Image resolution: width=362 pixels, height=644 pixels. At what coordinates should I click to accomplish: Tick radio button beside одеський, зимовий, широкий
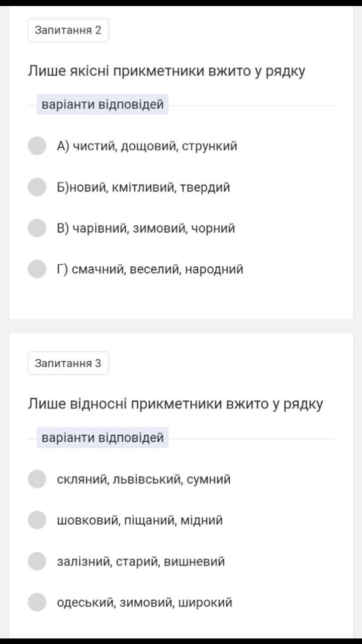click(37, 602)
